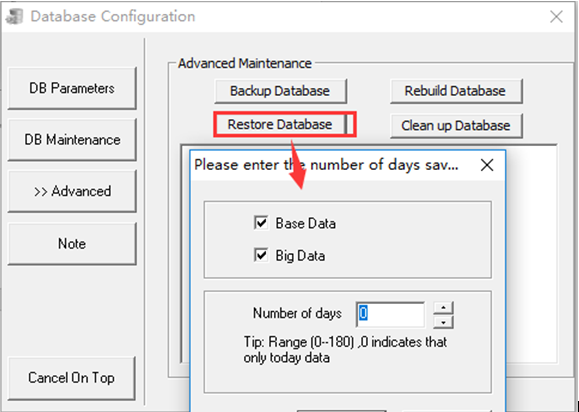Increase number of days with up arrow
Viewport: 579px width, 412px height.
pyautogui.click(x=443, y=308)
